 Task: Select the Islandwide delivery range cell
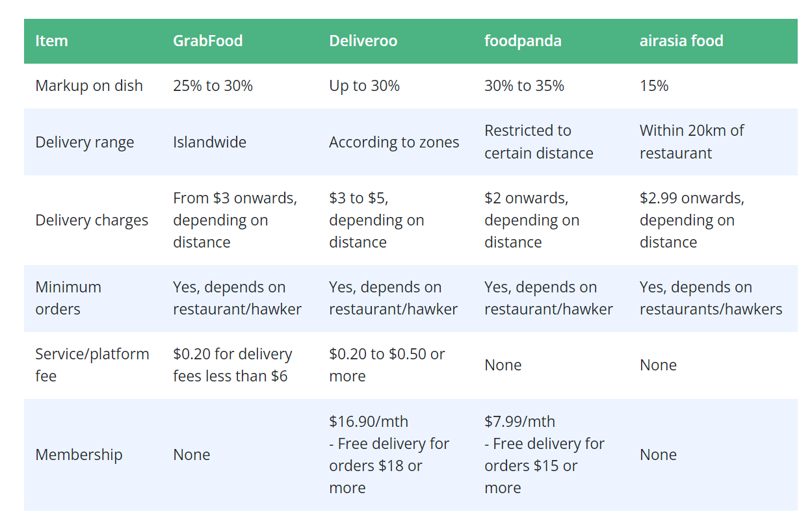click(x=209, y=142)
